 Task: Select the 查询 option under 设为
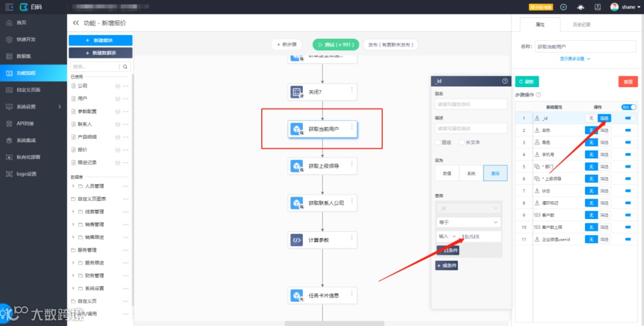click(x=496, y=174)
